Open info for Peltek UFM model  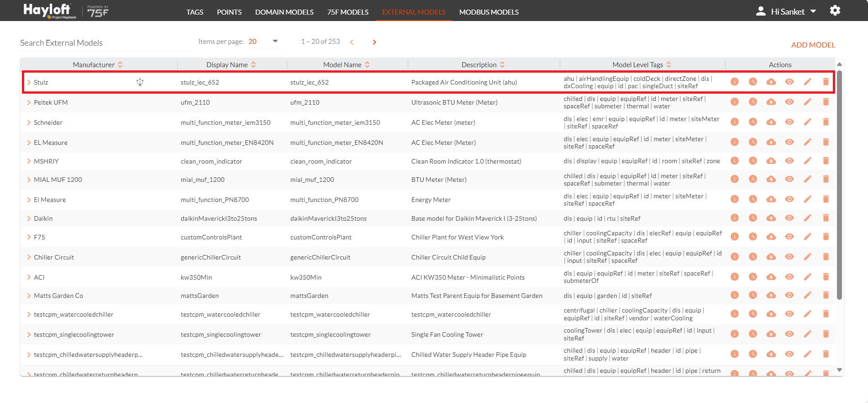734,102
